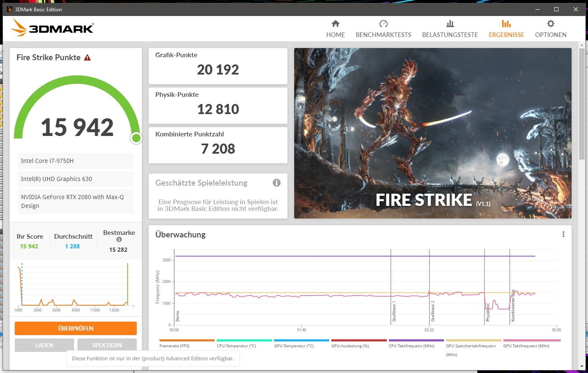The height and width of the screenshot is (373, 588).
Task: Open OPTIONEN settings tab
Action: tap(551, 29)
